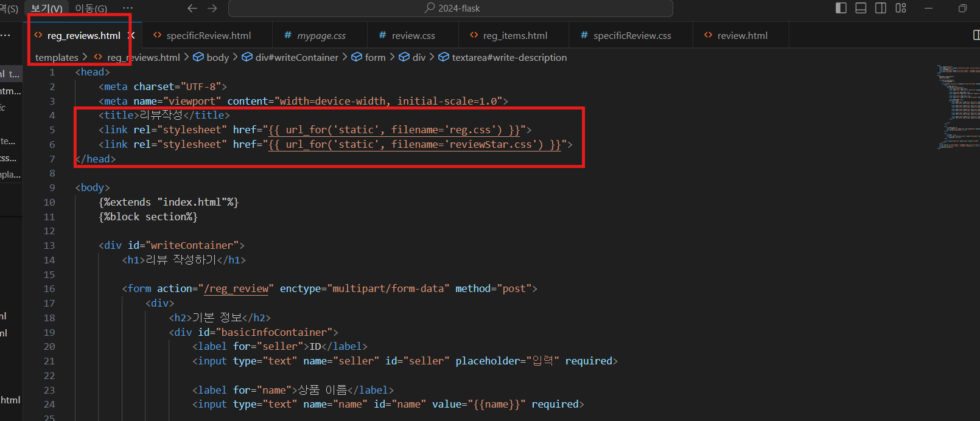Close the reg_reviews.html tab

(131, 35)
